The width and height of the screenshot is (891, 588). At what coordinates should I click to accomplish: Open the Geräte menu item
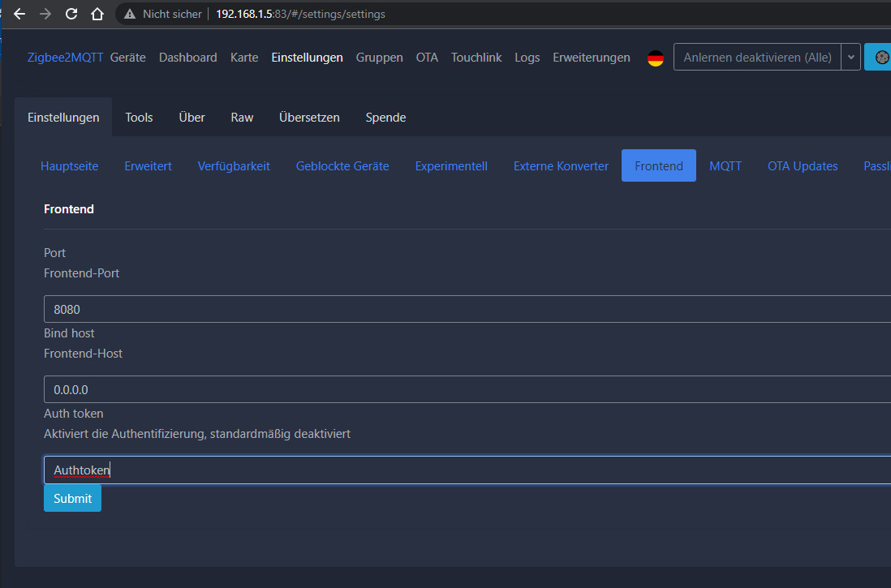(127, 58)
